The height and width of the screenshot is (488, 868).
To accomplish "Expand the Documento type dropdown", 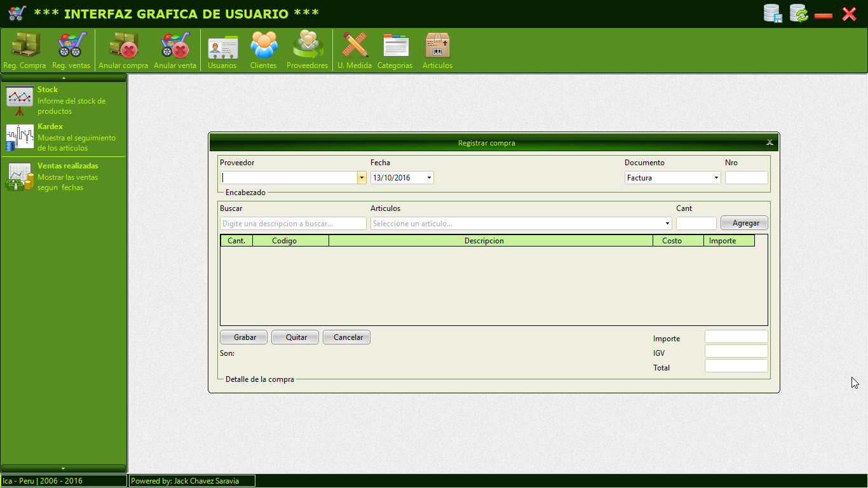I will tap(716, 178).
